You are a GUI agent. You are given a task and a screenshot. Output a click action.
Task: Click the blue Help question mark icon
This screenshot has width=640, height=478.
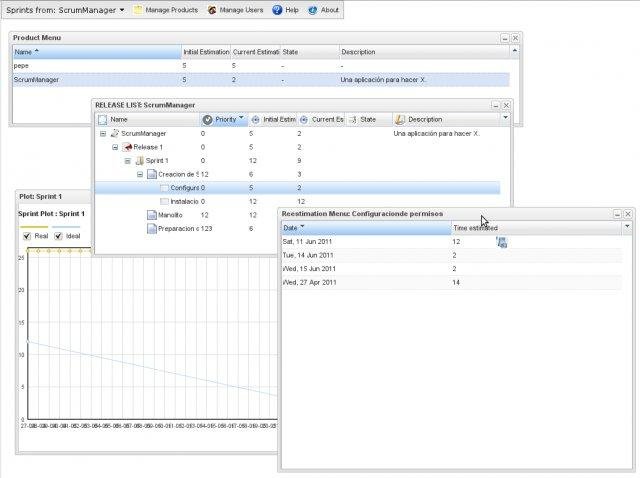pyautogui.click(x=277, y=10)
